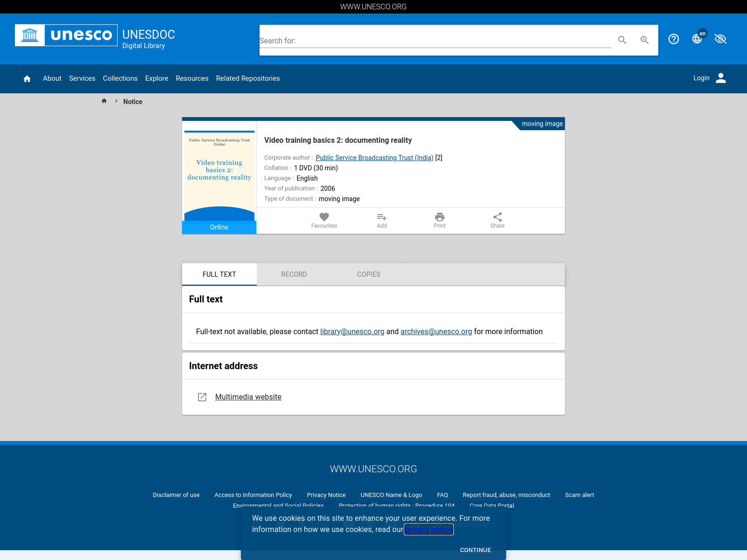Viewport: 747px width, 560px height.
Task: Email library@unesco.org link
Action: point(352,331)
